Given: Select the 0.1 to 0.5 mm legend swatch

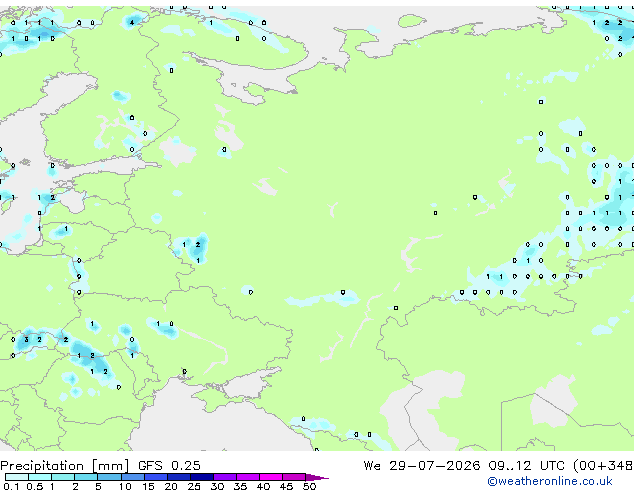Looking at the screenshot, I should [17, 477].
